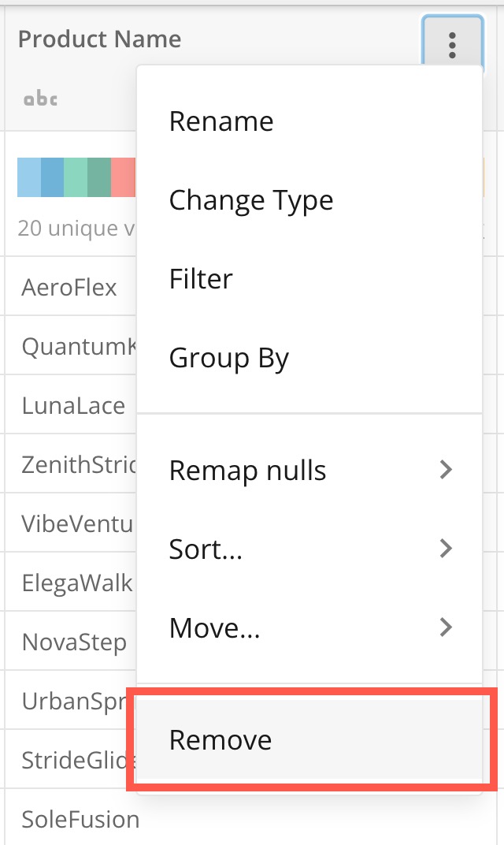Click the NovaStep cell
Screen dimensions: 504x845
pos(74,642)
